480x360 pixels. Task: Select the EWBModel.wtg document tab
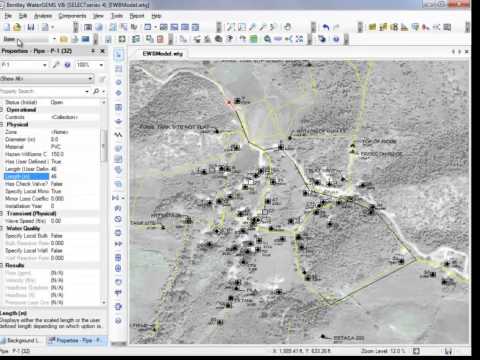[162, 54]
